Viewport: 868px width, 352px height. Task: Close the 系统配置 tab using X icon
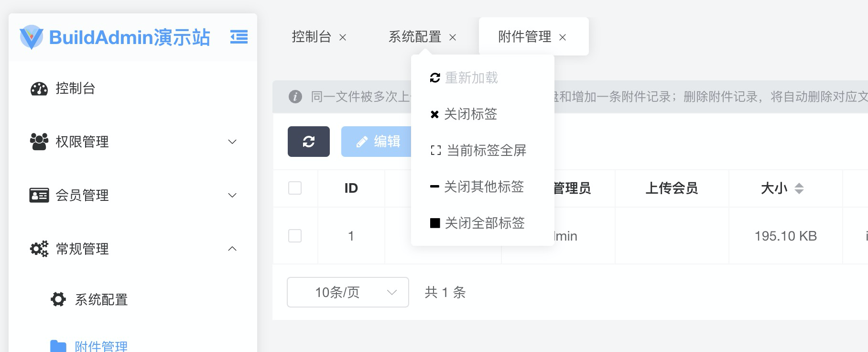(x=453, y=37)
